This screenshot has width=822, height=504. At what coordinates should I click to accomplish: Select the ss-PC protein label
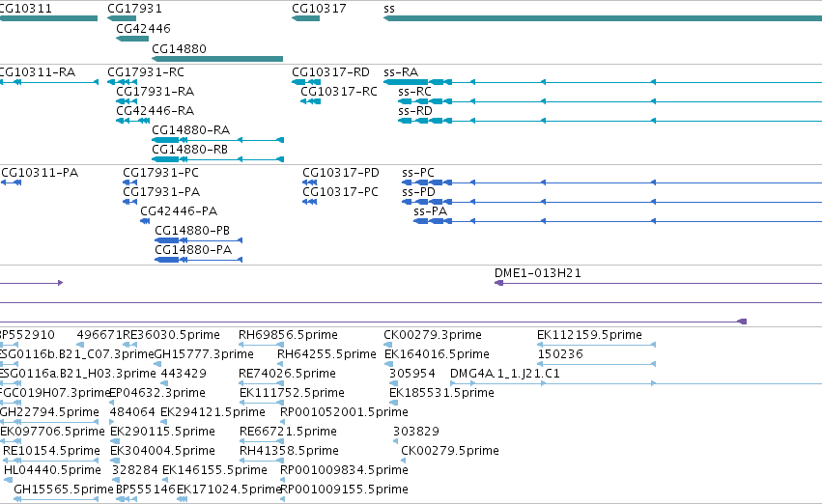(418, 173)
